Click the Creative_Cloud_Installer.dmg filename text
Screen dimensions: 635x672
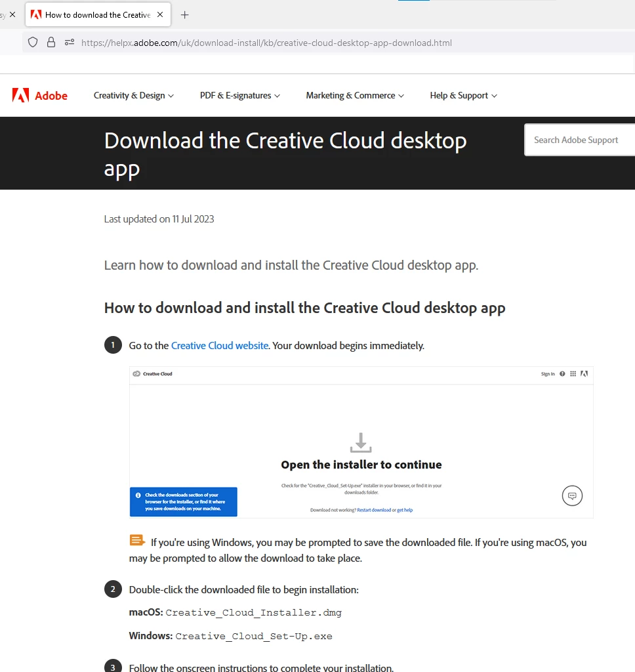(x=254, y=613)
